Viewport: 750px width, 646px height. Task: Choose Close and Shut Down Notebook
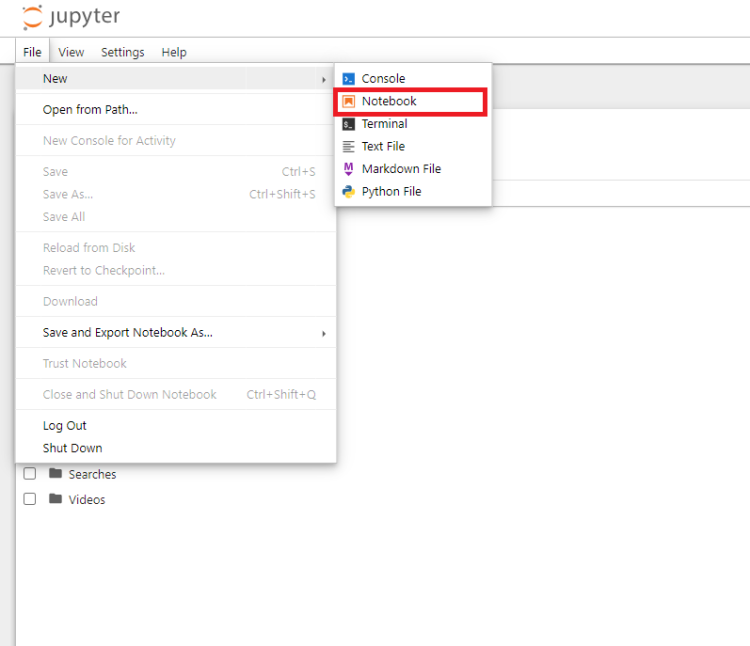coord(176,394)
